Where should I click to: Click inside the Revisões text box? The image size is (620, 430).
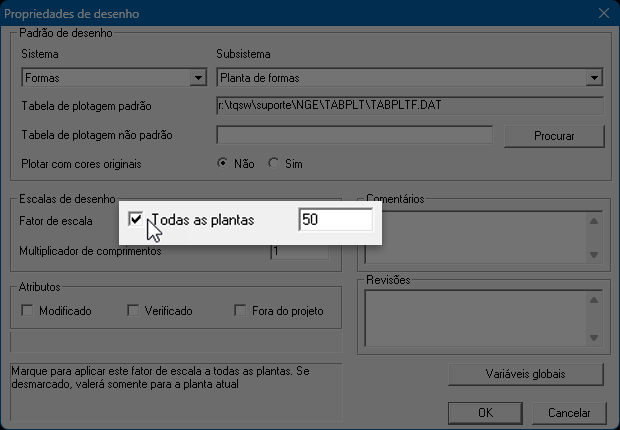(x=484, y=318)
